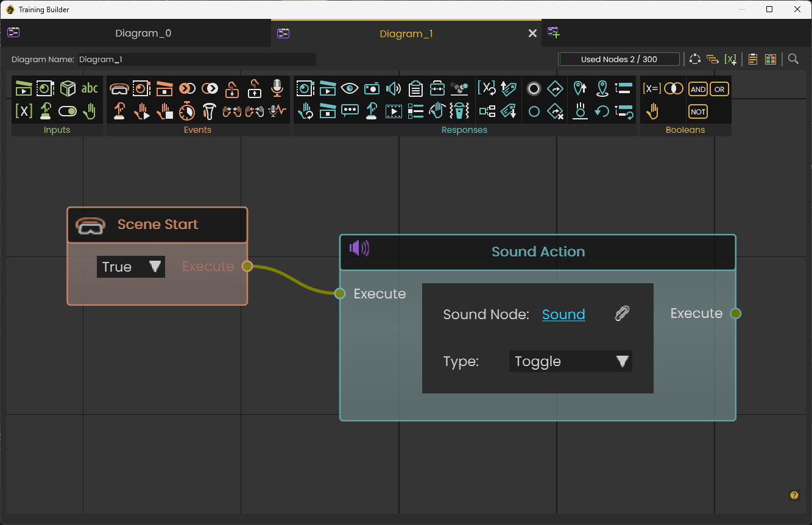
Task: Select the eye Visibility response icon
Action: 350,89
